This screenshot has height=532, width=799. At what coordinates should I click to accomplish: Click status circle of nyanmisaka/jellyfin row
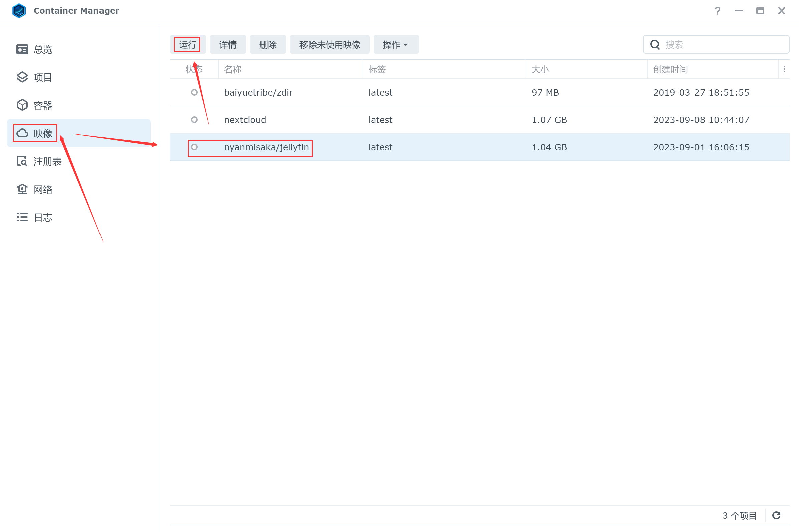coord(194,147)
